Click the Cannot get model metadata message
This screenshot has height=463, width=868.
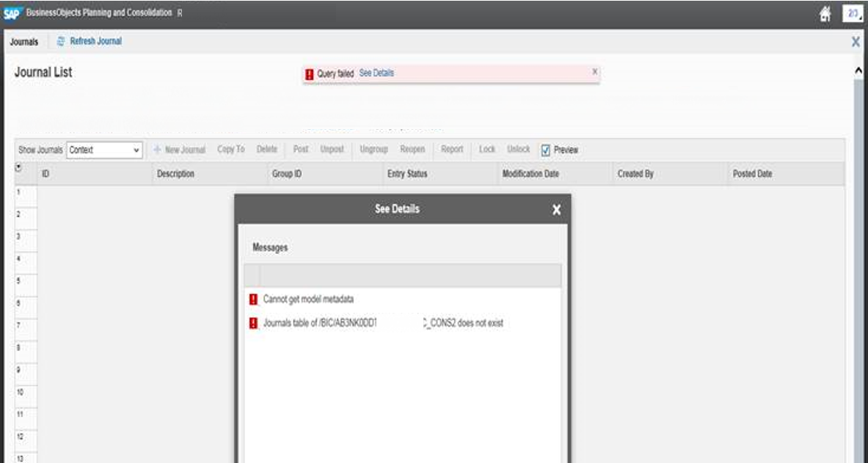point(308,299)
